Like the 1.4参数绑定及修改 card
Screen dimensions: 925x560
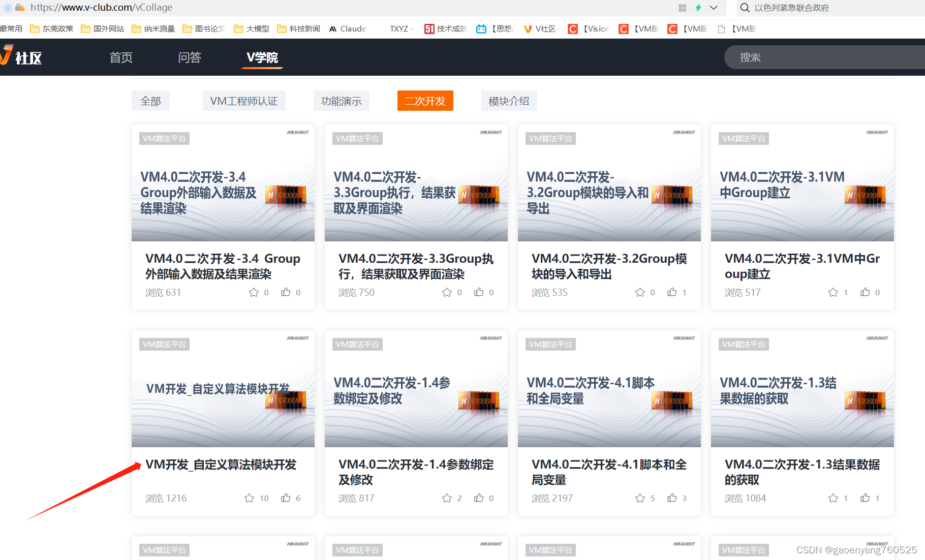coord(479,497)
